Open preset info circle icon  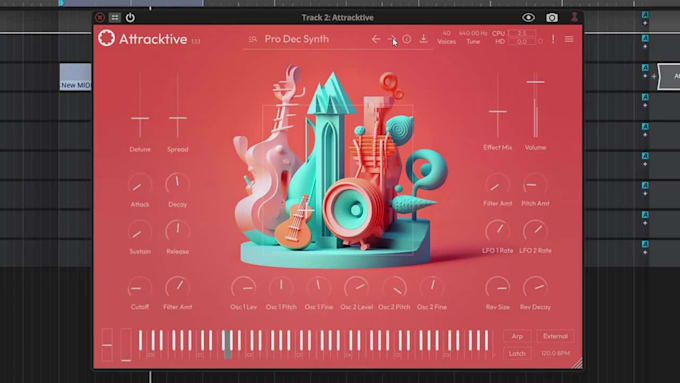[406, 39]
